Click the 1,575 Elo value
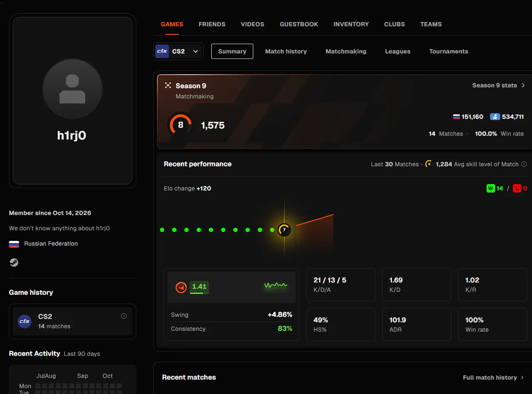The image size is (532, 394). pos(213,125)
